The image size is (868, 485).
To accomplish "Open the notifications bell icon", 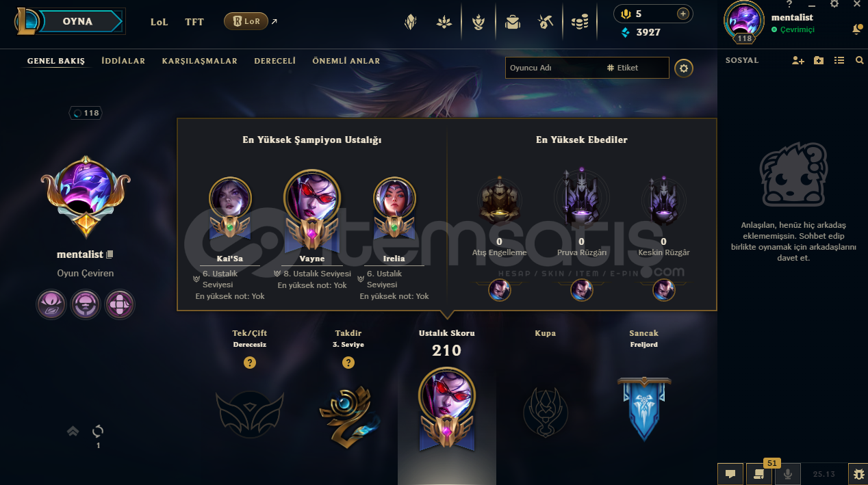I will click(x=857, y=29).
